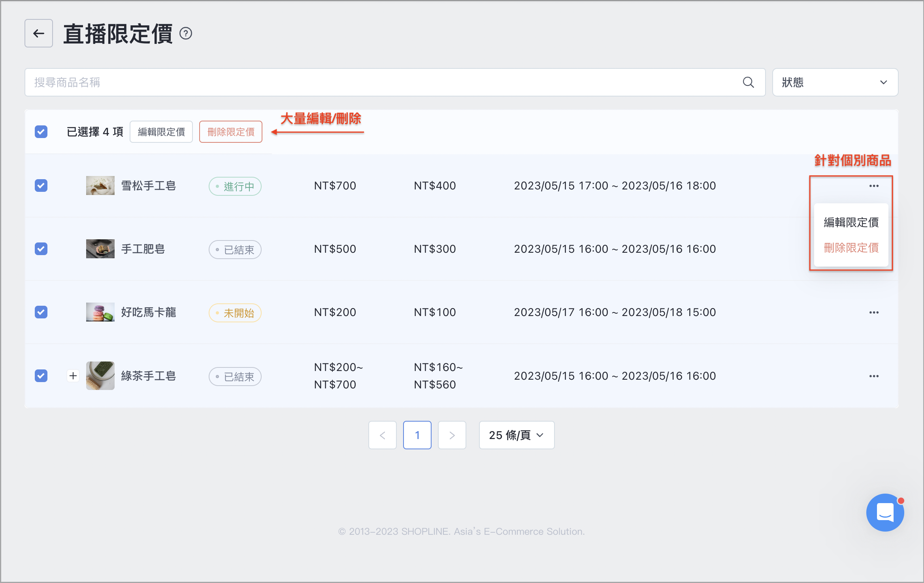Click the 未開始 status badge
Viewport: 924px width, 583px height.
click(x=235, y=313)
